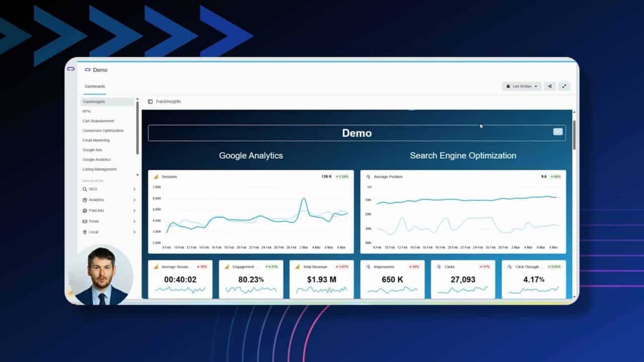Click the share icon button
The width and height of the screenshot is (644, 362).
click(549, 86)
